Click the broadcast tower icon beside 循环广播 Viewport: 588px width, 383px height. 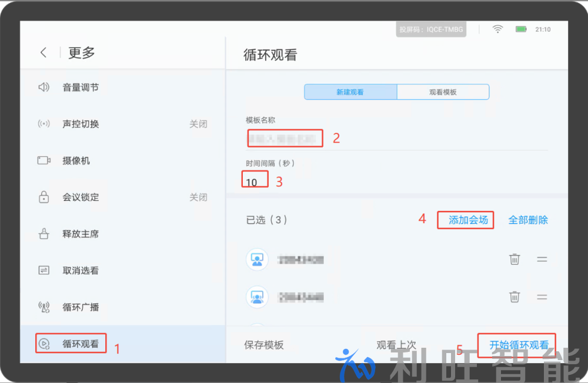click(44, 307)
